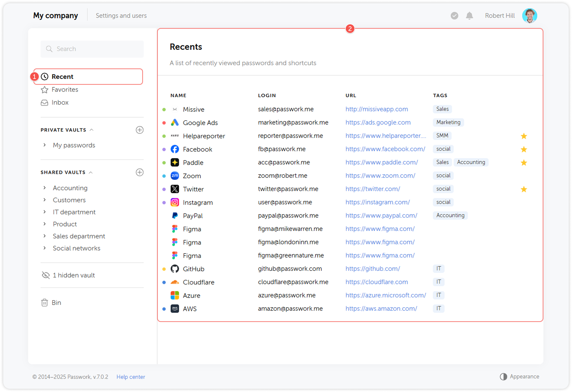The height and width of the screenshot is (392, 572).
Task: Collapse the Private Vaults section
Action: pos(92,129)
